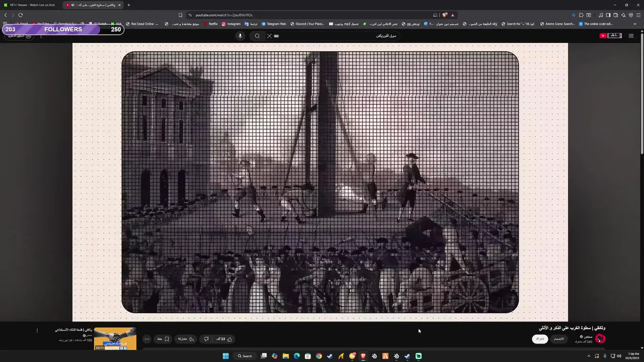
Task: Bookmark this page via address bar icon
Action: [181, 15]
